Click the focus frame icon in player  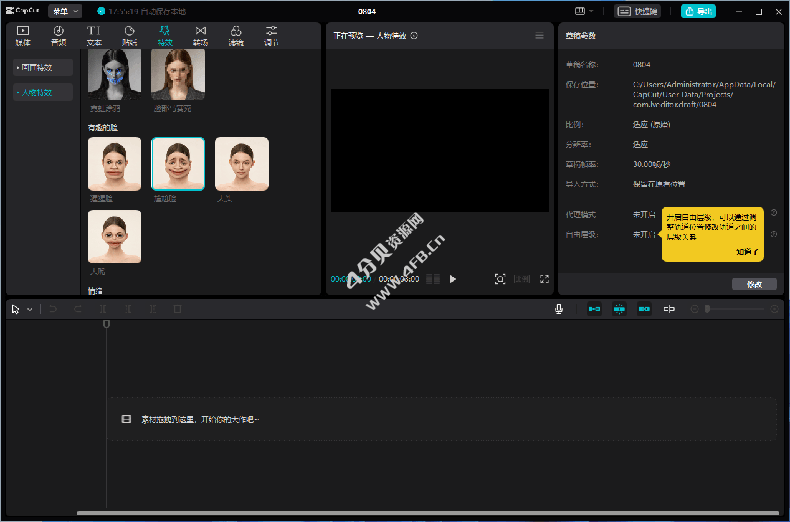[500, 279]
